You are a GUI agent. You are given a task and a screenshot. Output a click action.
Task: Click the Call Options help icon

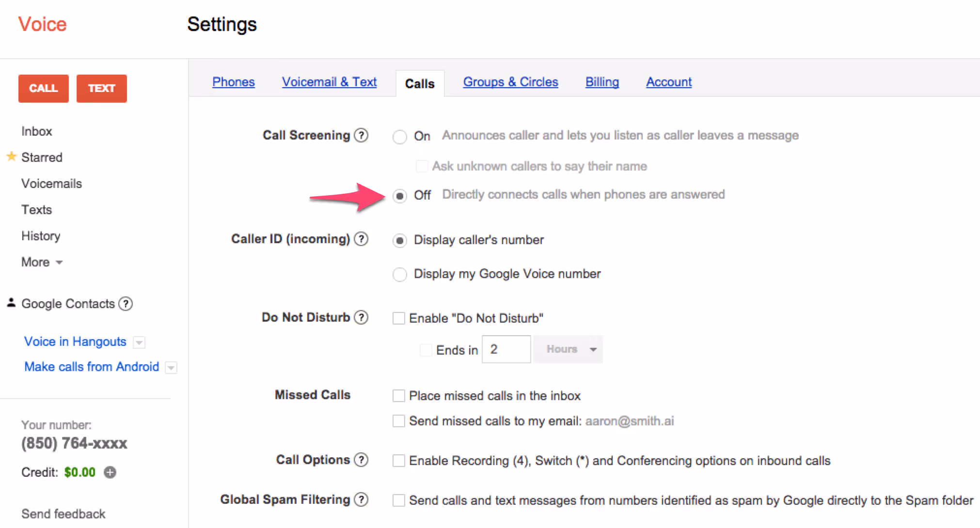[x=361, y=460]
